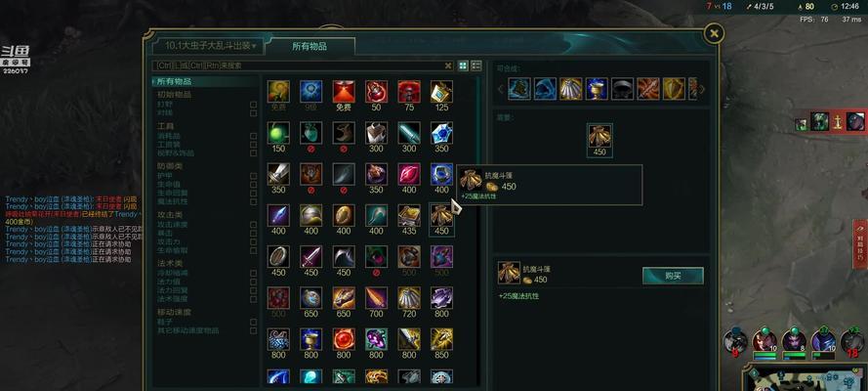This screenshot has height=391, width=868.
Task: Clear the search box with the X
Action: click(448, 65)
